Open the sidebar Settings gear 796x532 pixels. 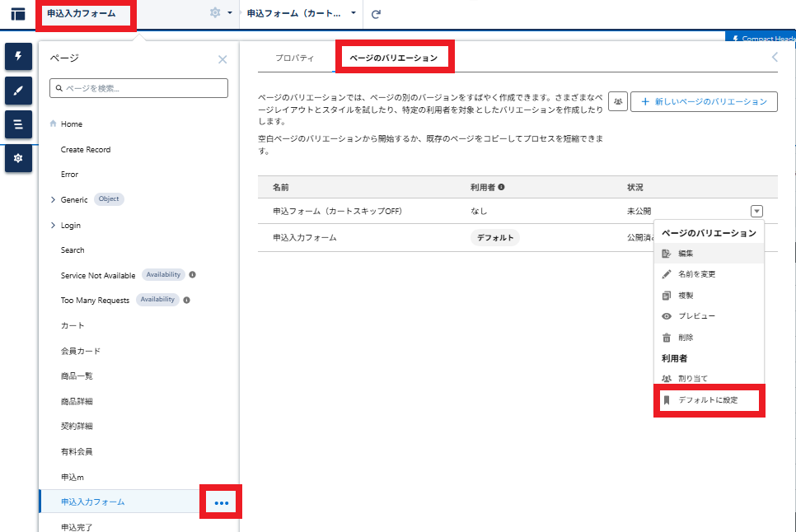18,157
